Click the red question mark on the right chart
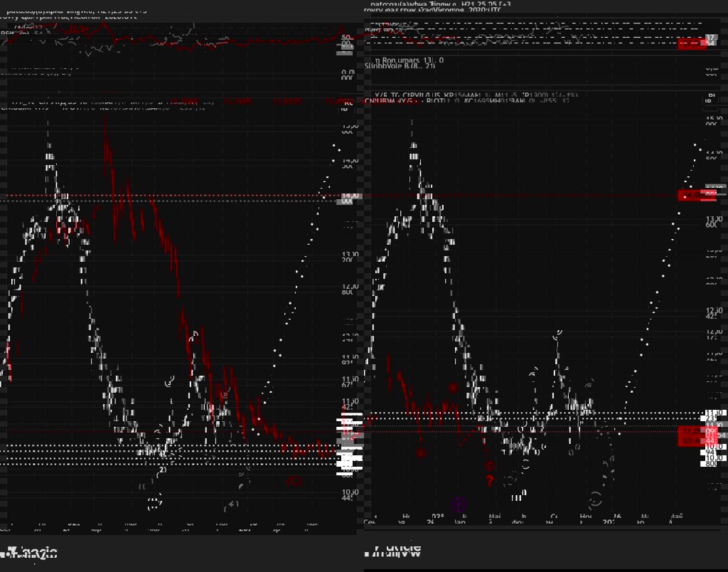Viewport: 728px width, 572px height. pos(489,480)
